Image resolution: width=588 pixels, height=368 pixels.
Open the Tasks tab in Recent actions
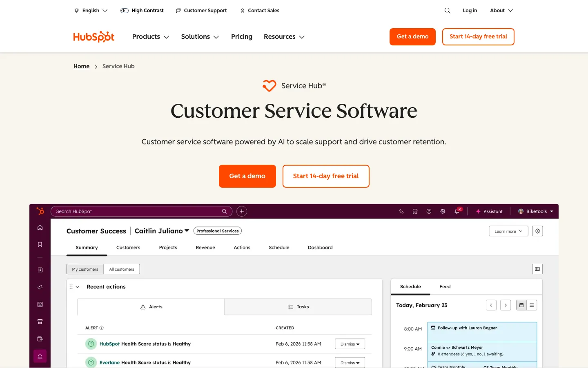tap(298, 307)
